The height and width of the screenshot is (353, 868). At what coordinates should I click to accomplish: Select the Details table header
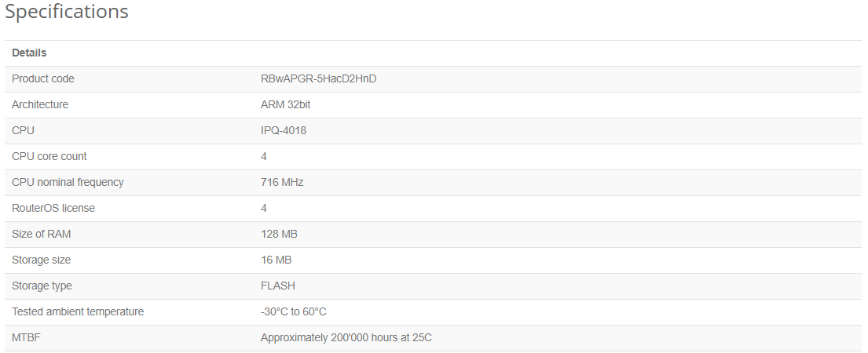(x=29, y=53)
